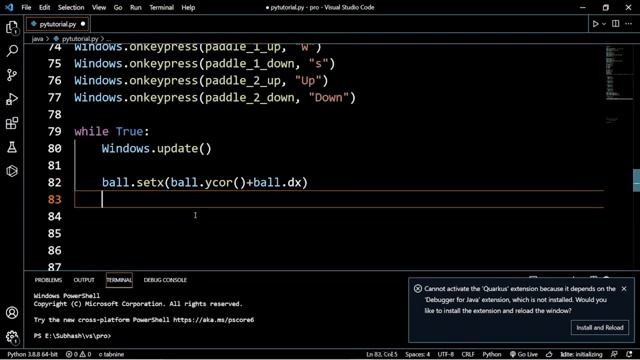Switch to the DEBUG CONSOLE panel tab
Viewport: 640px width, 360px height.
click(165, 280)
